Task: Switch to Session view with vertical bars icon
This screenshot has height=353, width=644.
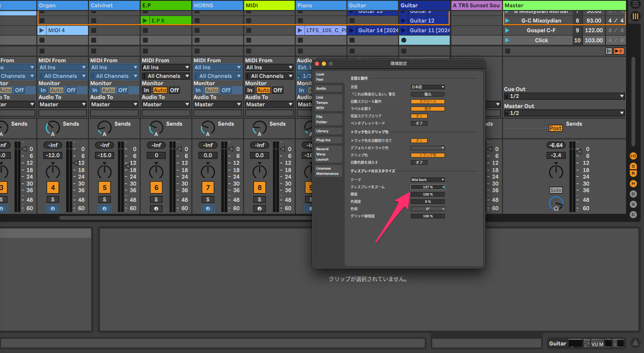Action: click(x=635, y=16)
